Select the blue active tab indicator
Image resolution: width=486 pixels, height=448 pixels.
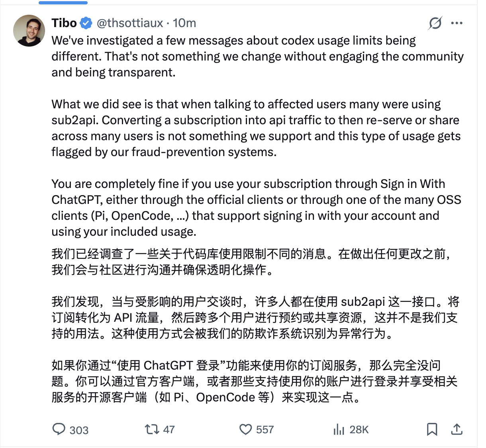click(63, 2)
